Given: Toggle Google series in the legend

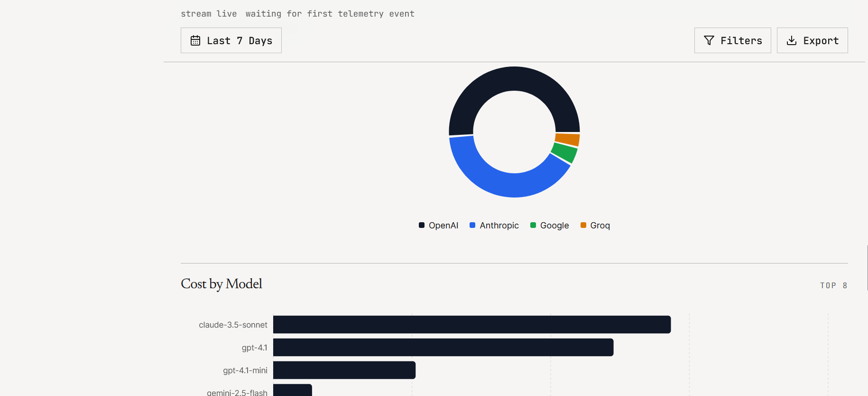Looking at the screenshot, I should (x=549, y=226).
